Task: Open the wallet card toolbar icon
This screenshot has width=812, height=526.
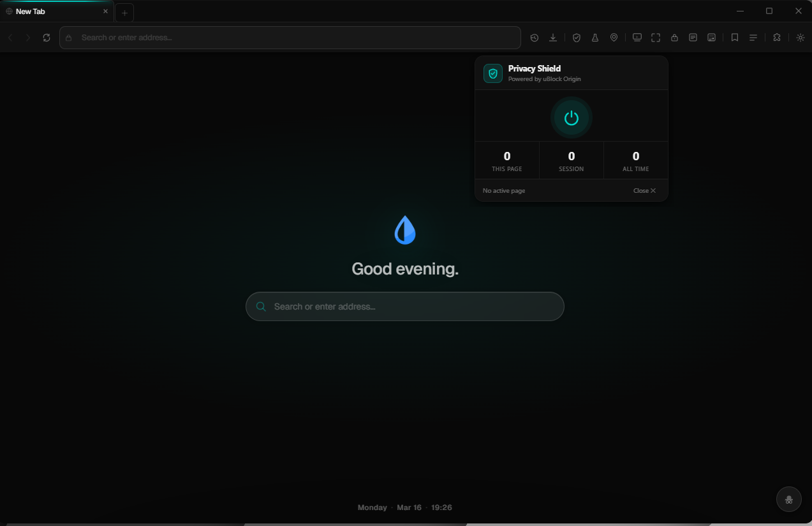Action: (711, 37)
